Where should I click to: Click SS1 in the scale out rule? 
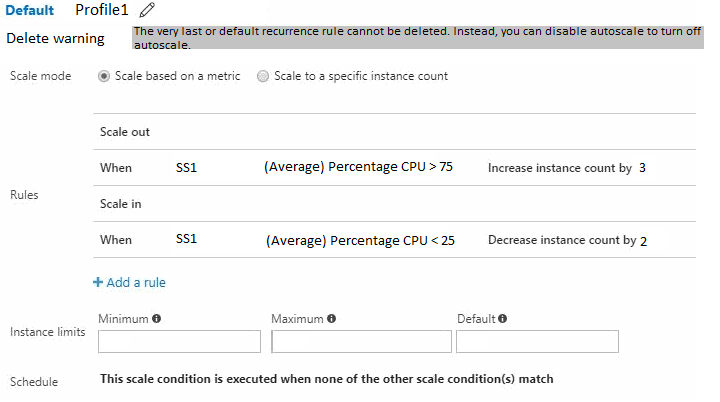[x=186, y=168]
